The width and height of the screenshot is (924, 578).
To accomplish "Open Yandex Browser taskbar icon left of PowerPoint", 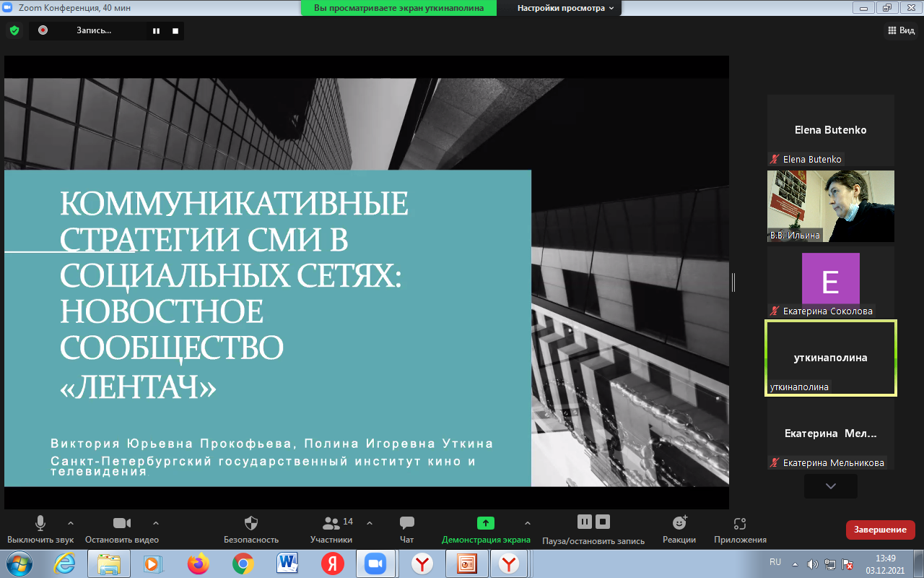I will tap(422, 564).
